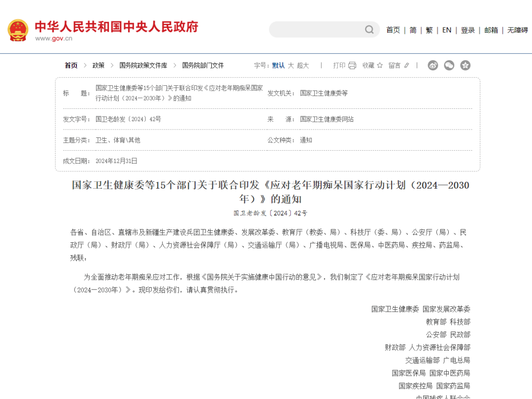The image size is (532, 399).
Task: Select category 卫生、体育\其他
Action: tap(118, 140)
